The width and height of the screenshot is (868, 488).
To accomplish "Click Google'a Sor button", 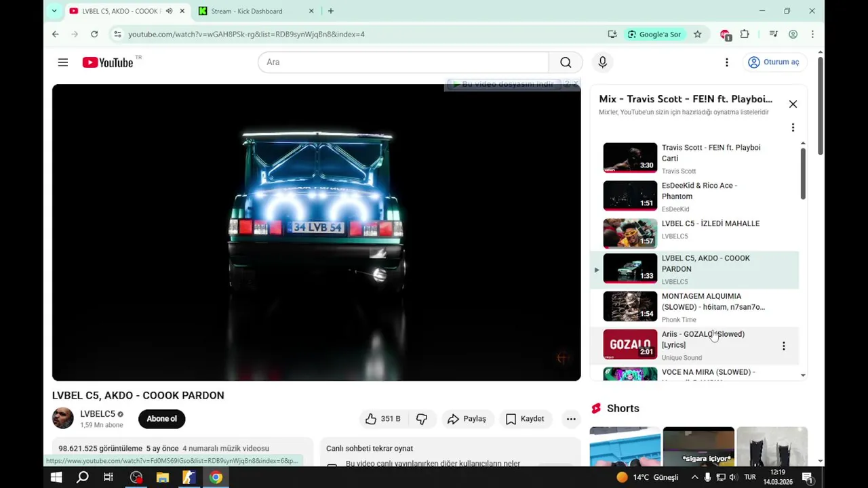I will point(654,34).
